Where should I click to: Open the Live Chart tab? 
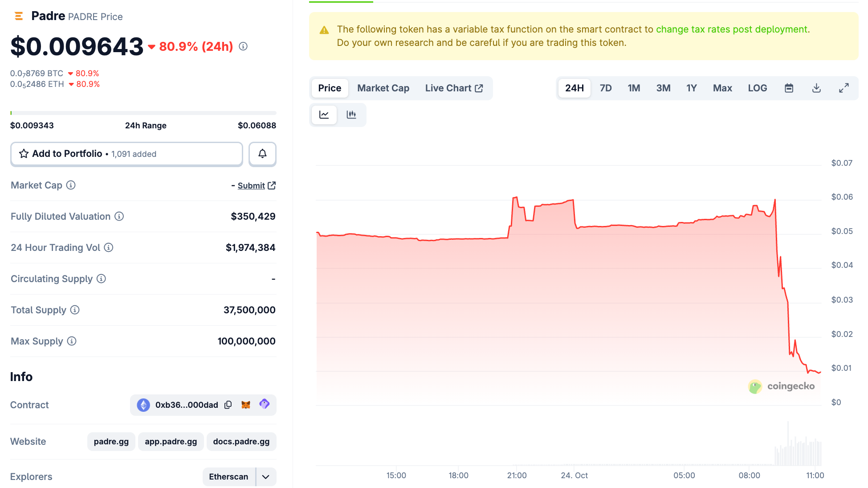coord(453,88)
